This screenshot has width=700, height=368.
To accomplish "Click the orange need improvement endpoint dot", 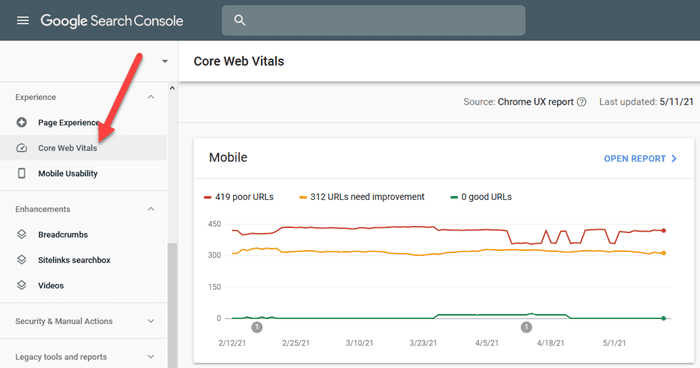I will coord(663,253).
